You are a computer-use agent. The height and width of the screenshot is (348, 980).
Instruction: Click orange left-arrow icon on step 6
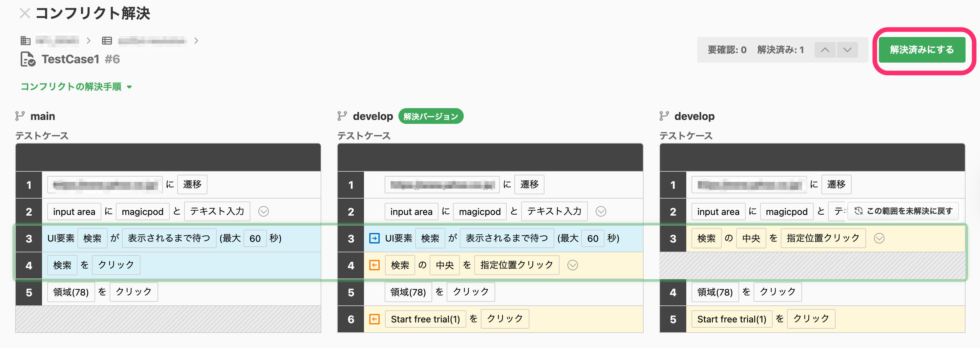(374, 319)
